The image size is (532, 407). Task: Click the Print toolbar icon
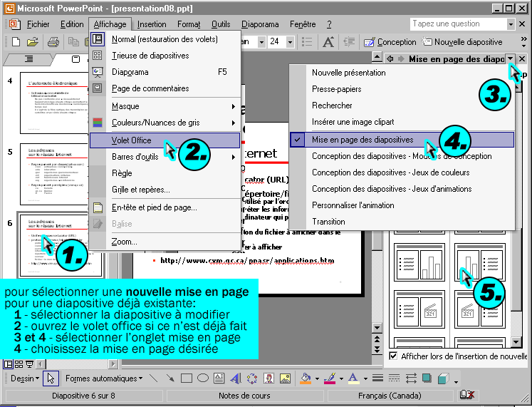(x=53, y=42)
